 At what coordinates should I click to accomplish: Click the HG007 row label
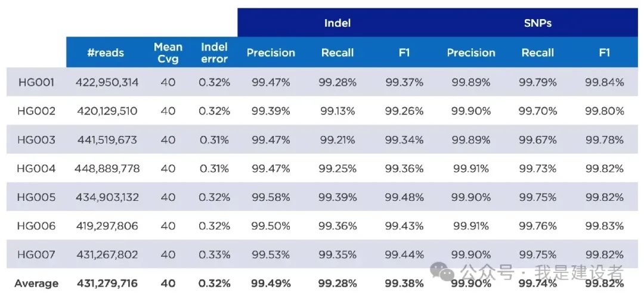(36, 254)
